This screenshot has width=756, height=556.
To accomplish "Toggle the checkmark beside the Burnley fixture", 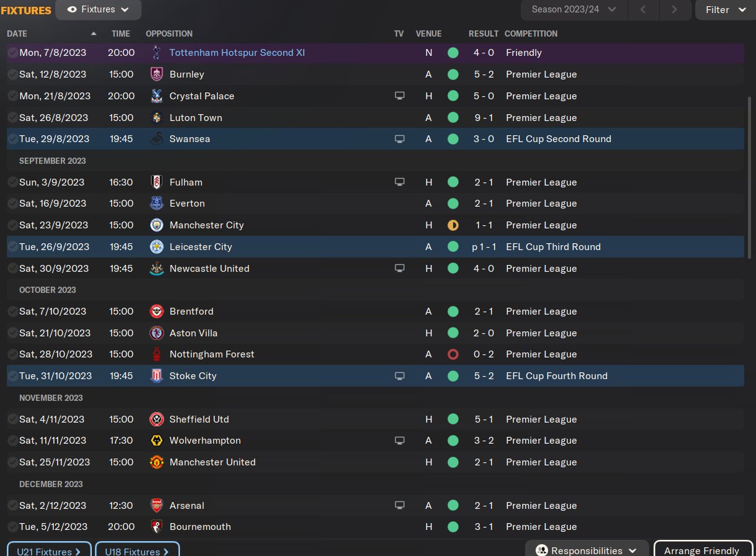I will [x=12, y=74].
